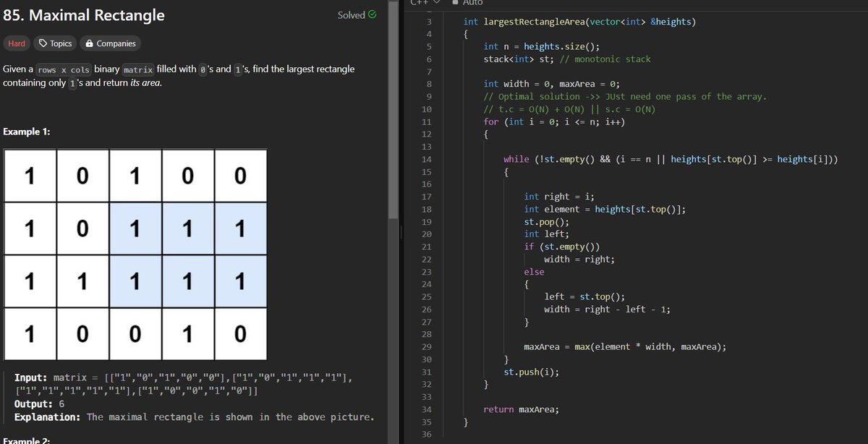The width and height of the screenshot is (868, 444).
Task: Click the 'for (int i = 0; i <= n; i++)' line
Action: [x=555, y=121]
